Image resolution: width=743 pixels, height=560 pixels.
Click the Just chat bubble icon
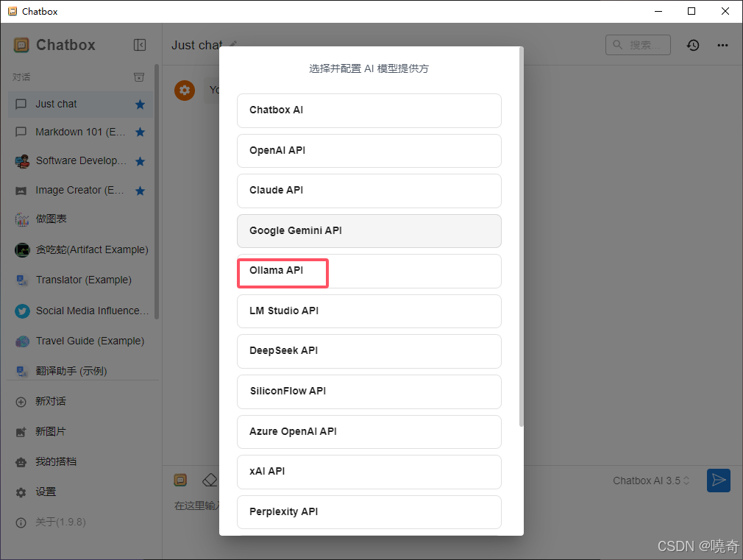(x=21, y=104)
